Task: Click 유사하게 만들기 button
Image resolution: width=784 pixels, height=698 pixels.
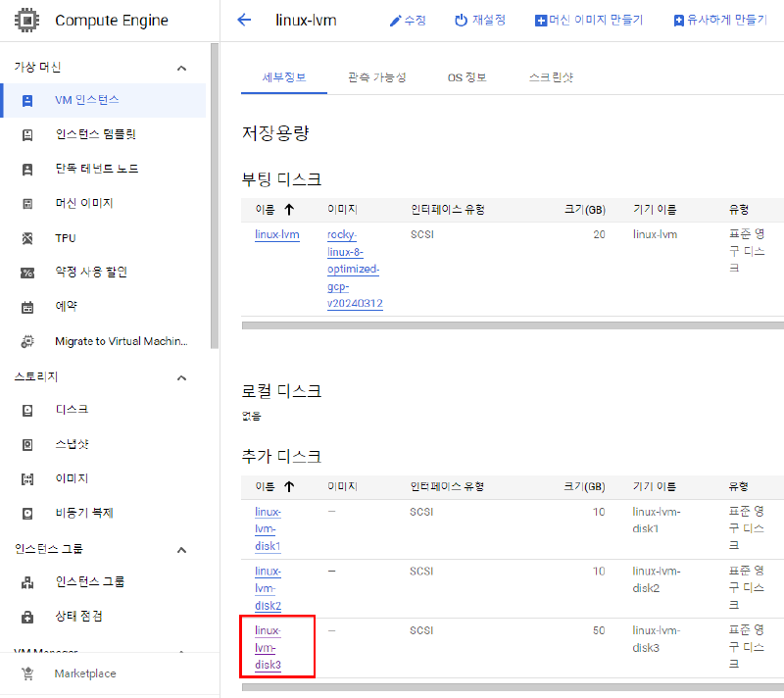Action: click(x=720, y=21)
